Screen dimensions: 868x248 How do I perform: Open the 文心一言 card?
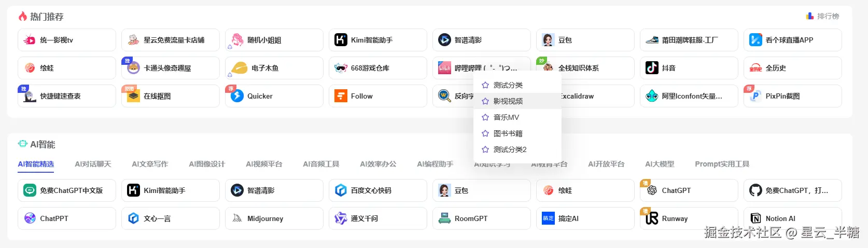(171, 218)
